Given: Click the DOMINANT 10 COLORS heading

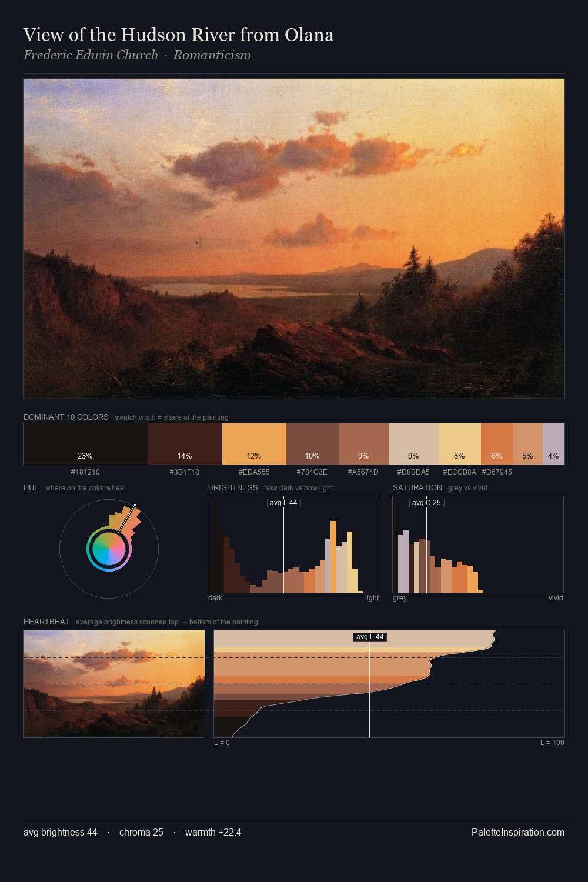Looking at the screenshot, I should [66, 417].
